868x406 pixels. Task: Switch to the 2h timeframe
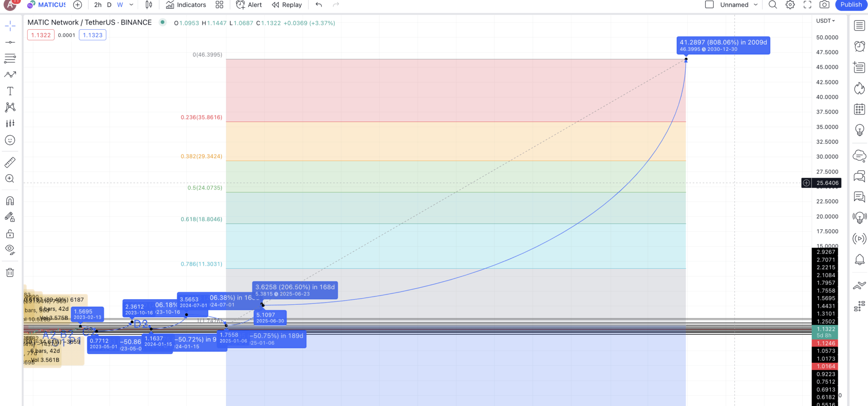coord(98,5)
